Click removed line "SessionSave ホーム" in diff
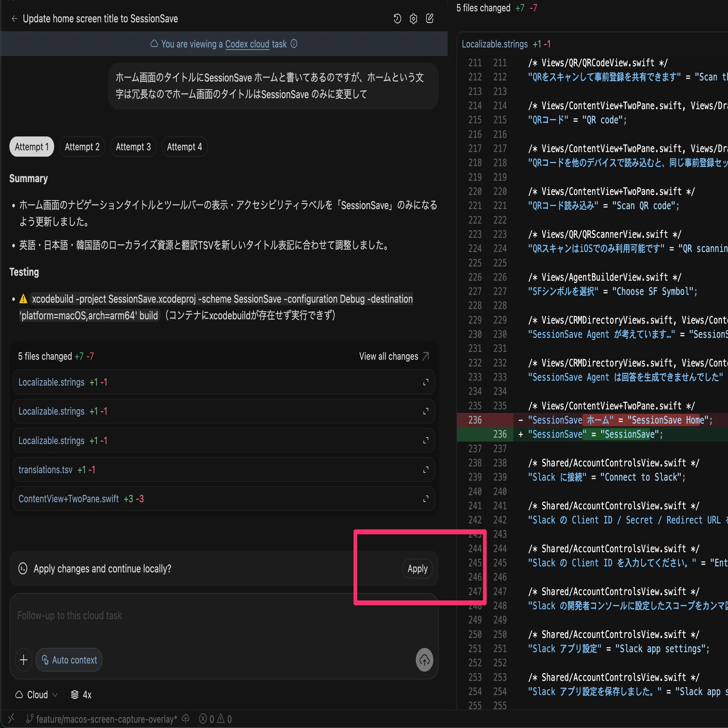The image size is (728, 728). [x=620, y=420]
